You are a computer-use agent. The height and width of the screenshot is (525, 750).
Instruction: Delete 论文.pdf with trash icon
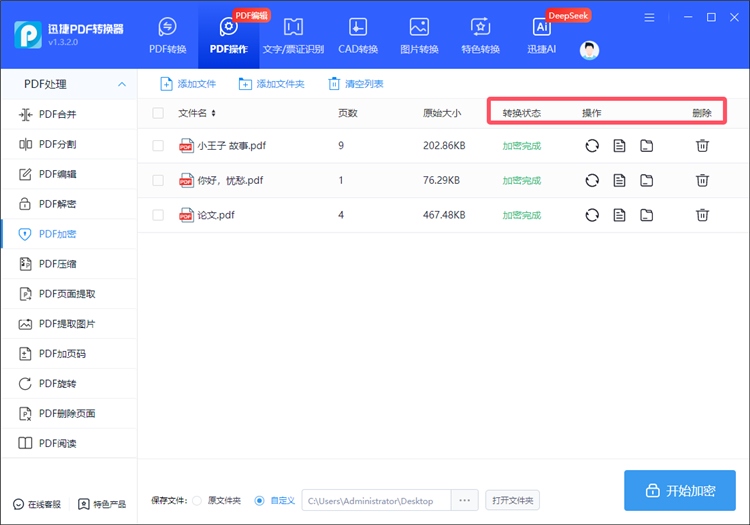(x=702, y=215)
